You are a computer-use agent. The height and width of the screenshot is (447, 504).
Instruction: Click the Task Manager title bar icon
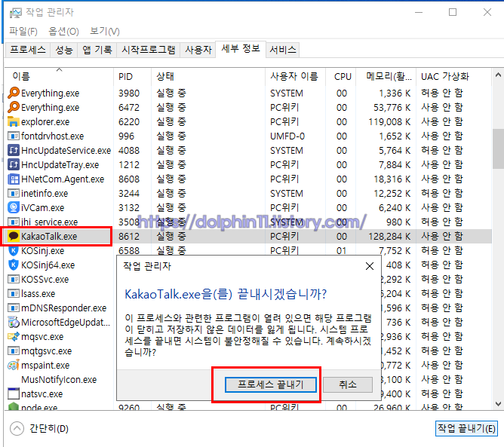click(x=15, y=13)
